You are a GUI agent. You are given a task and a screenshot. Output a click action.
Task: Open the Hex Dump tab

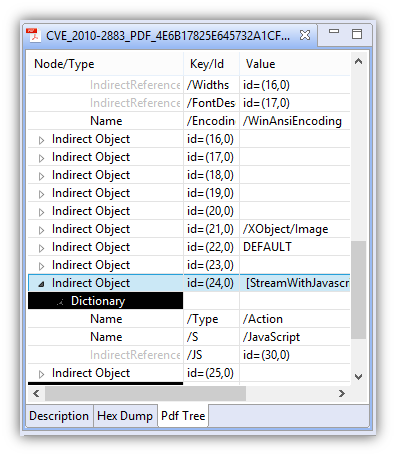tap(125, 416)
